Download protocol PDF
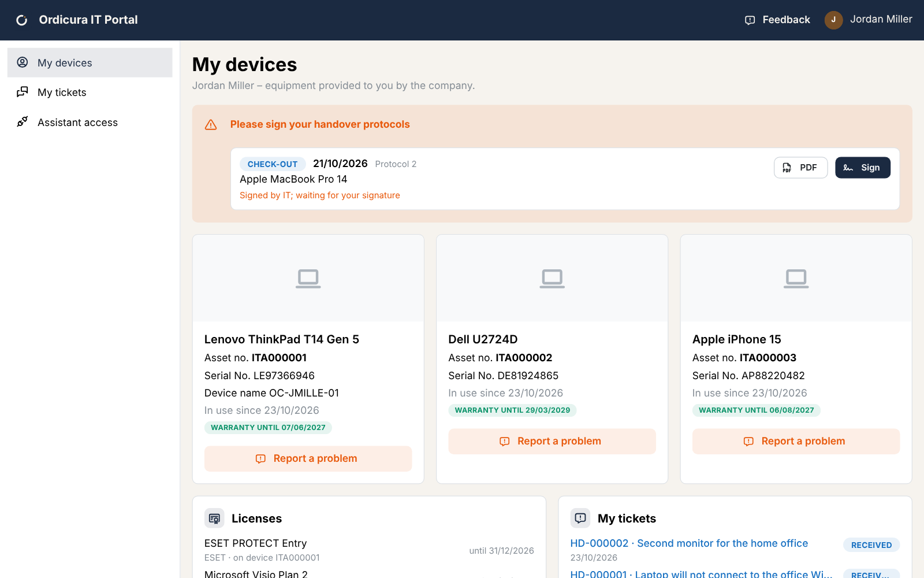The width and height of the screenshot is (924, 578). pos(800,168)
